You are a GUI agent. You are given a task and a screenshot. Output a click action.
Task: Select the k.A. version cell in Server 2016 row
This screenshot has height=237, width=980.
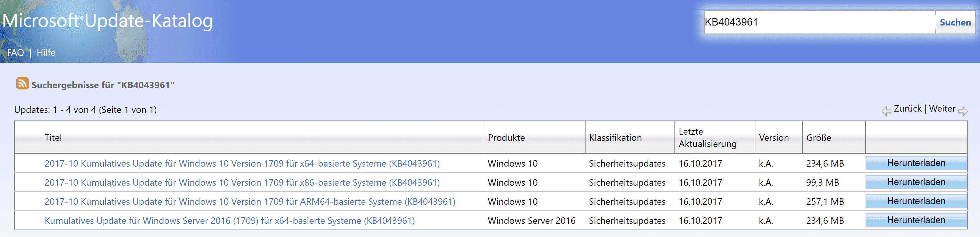[x=766, y=220]
